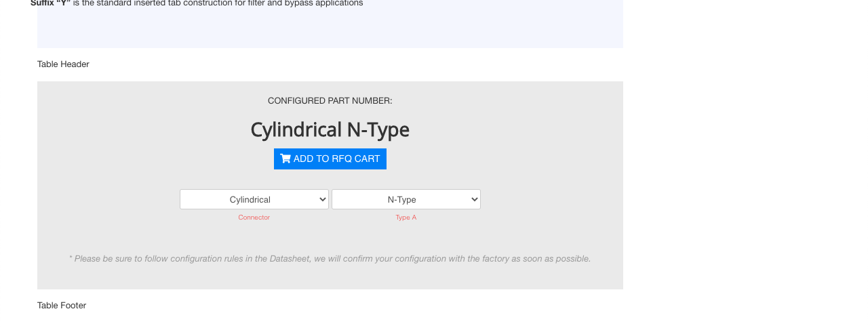
Task: Click the arrow on the Type A select box
Action: coord(474,199)
